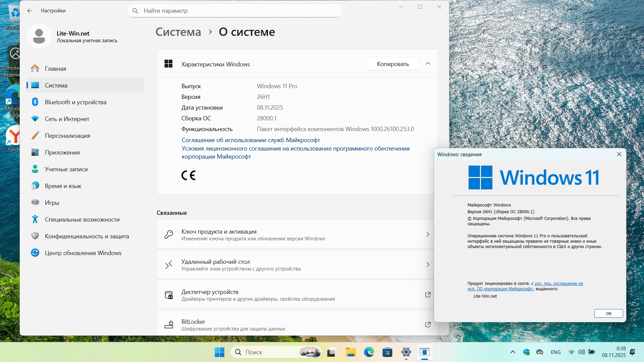Open Windows Start menu button
This screenshot has height=362, width=644.
point(220,352)
